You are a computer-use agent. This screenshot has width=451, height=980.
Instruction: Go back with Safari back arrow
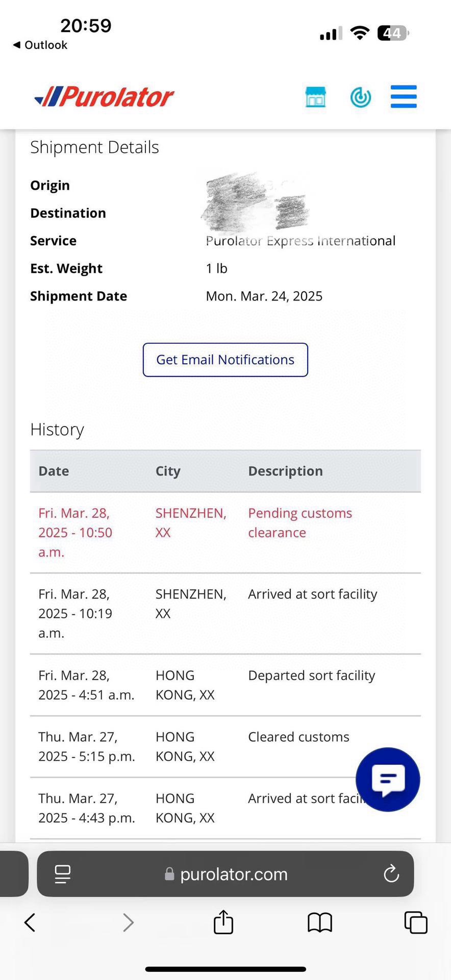(30, 922)
